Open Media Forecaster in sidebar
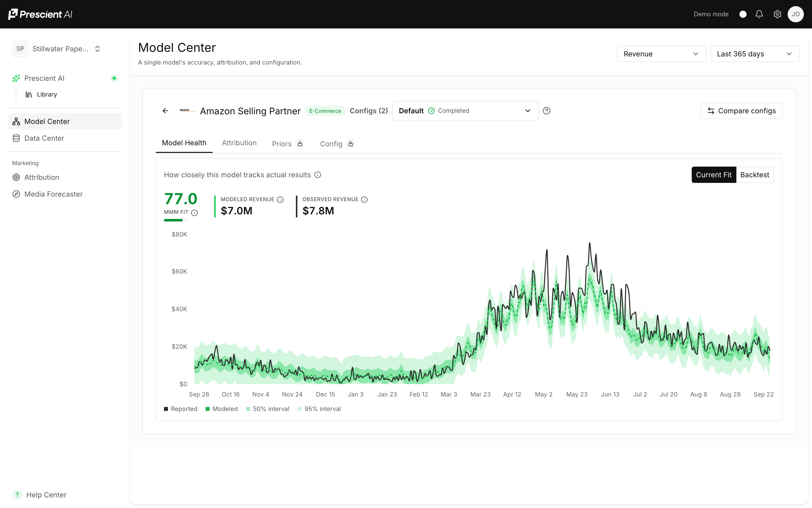 click(x=65, y=194)
